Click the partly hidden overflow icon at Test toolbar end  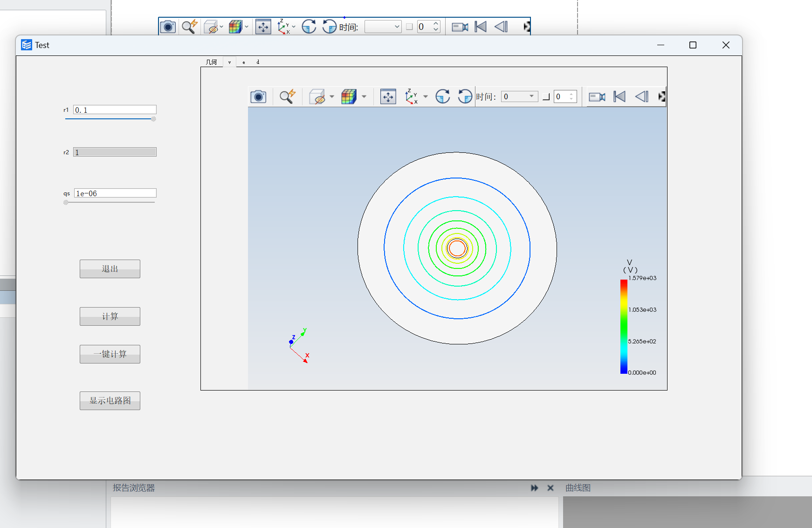pos(662,96)
